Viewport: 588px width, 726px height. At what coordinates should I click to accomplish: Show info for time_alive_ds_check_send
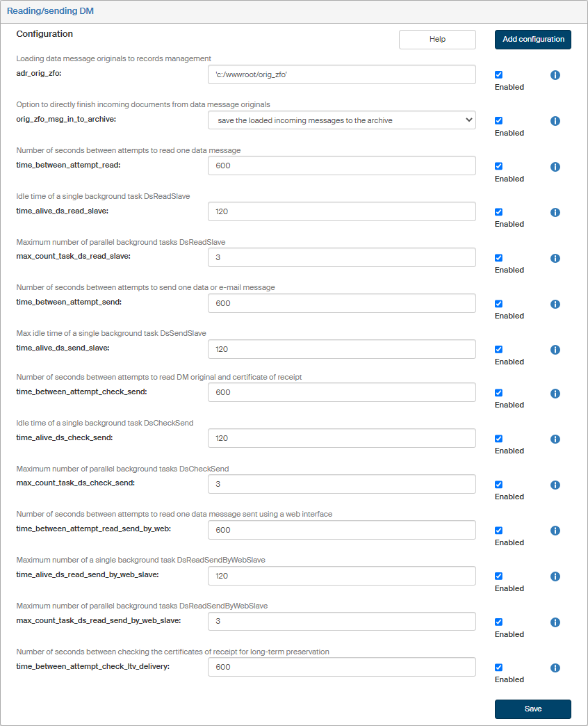555,439
